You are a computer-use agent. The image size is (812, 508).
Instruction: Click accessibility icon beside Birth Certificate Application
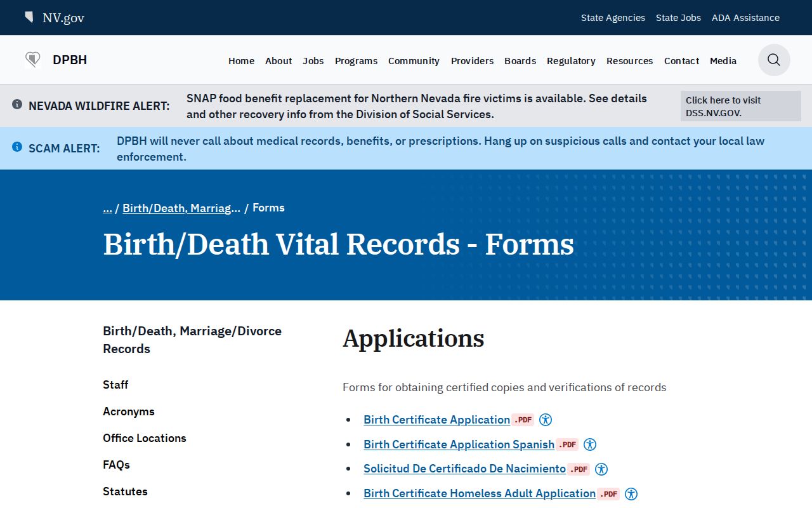(546, 420)
